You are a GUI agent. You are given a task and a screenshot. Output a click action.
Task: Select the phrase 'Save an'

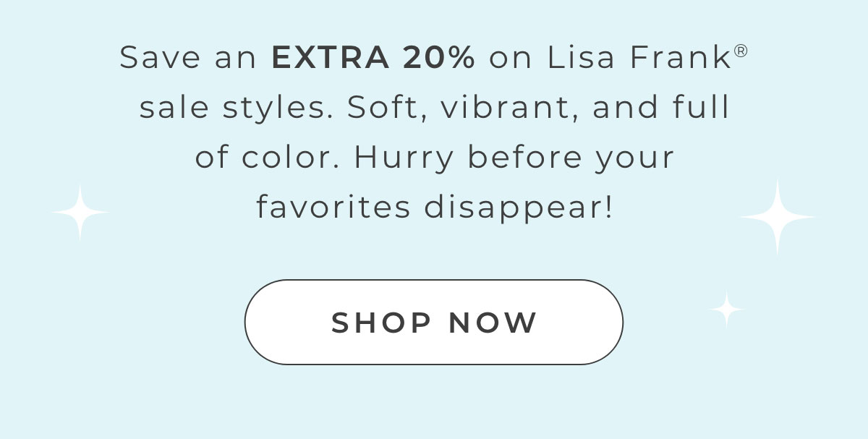tap(188, 57)
